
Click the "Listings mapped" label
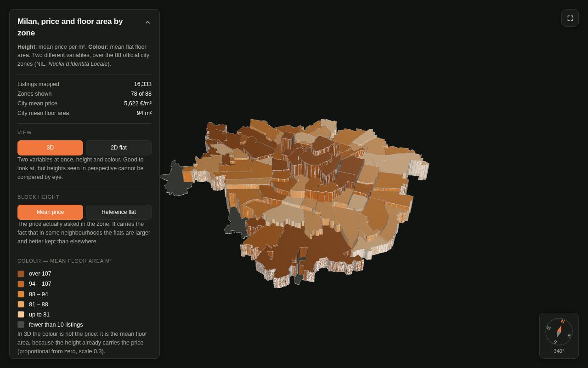[x=38, y=84]
